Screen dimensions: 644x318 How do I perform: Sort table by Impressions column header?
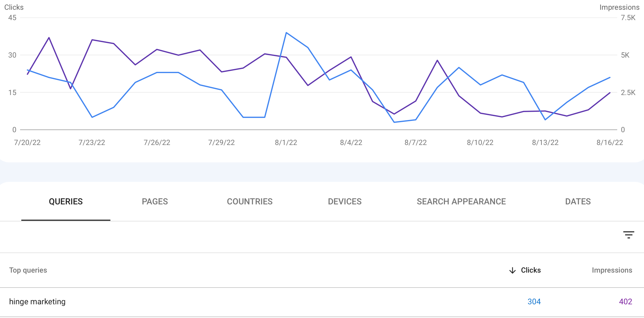[612, 270]
